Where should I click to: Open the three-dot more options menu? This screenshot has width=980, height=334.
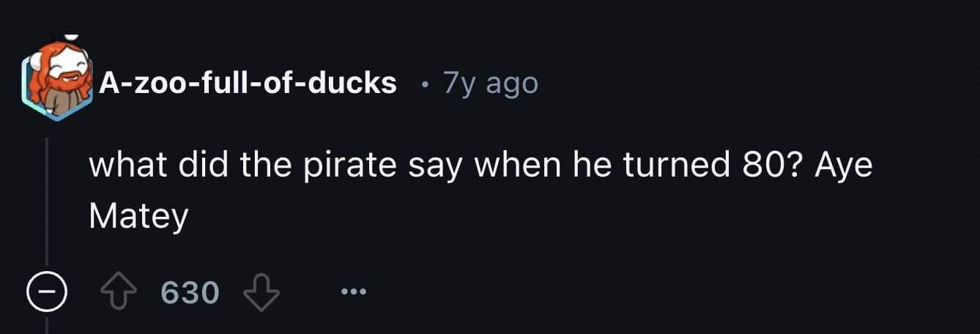pyautogui.click(x=352, y=293)
